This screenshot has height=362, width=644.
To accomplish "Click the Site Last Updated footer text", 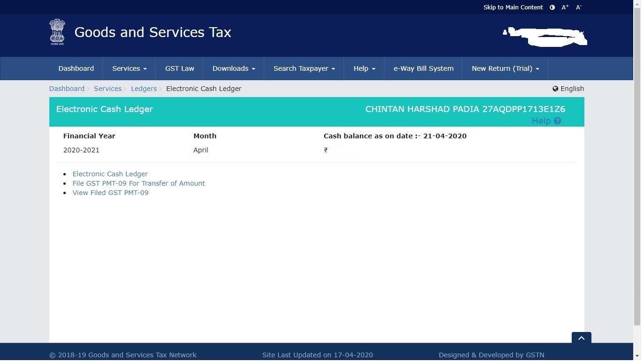I will (317, 355).
